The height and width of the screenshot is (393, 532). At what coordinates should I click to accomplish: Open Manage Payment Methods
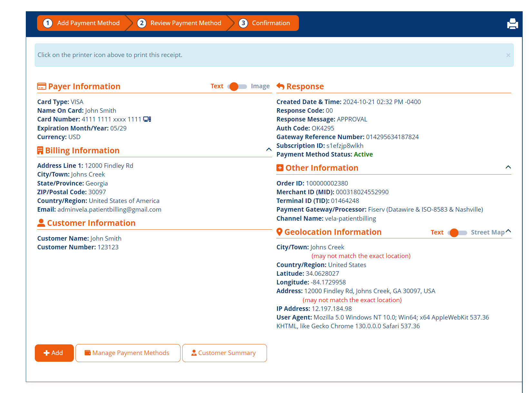(x=128, y=353)
